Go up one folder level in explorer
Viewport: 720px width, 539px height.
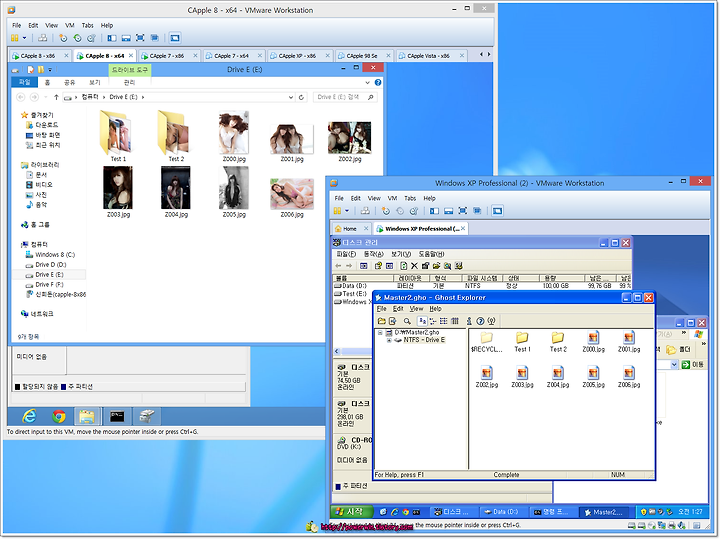pyautogui.click(x=56, y=97)
